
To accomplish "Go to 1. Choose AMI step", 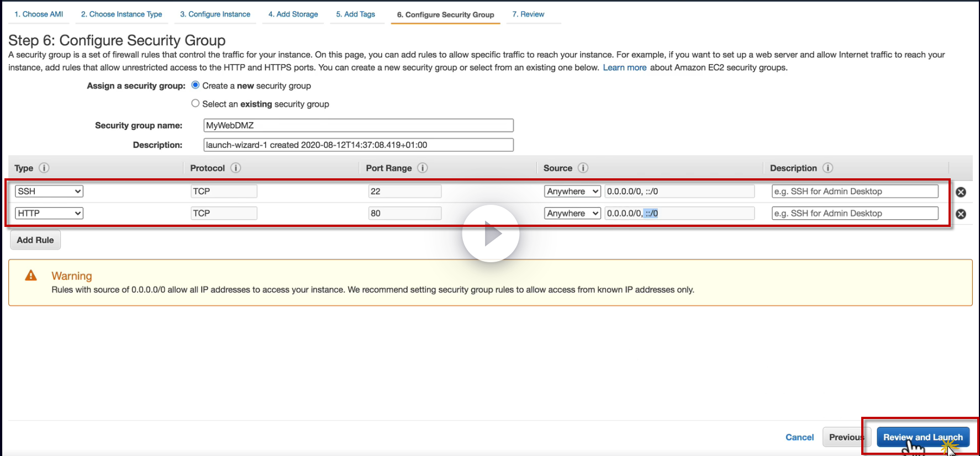I will (x=39, y=14).
